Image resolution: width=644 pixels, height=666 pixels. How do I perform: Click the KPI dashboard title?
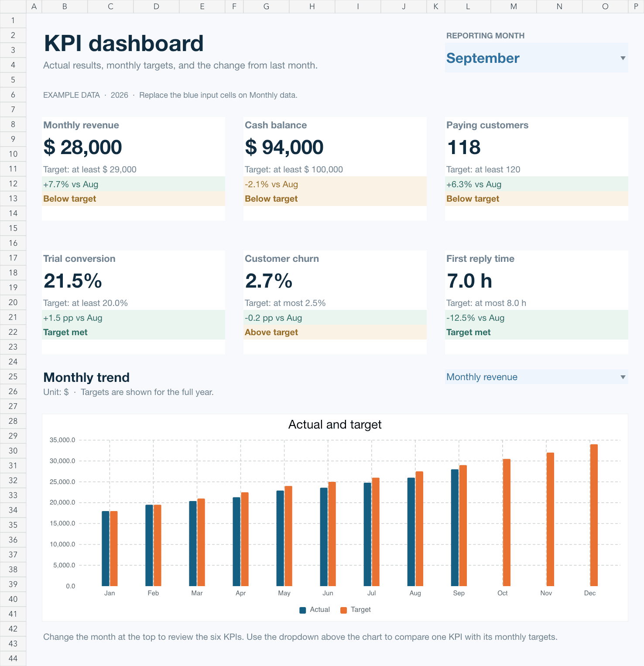124,44
